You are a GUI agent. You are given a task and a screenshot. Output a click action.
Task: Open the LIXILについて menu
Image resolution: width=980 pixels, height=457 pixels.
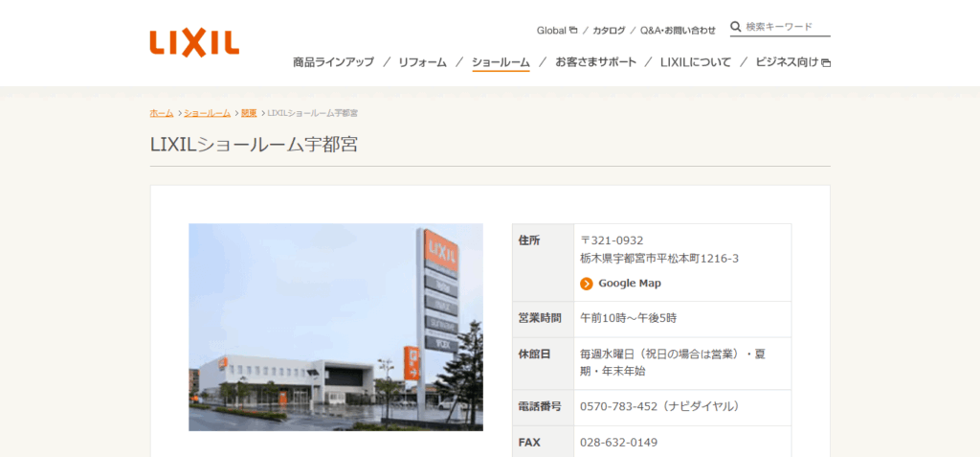coord(696,62)
